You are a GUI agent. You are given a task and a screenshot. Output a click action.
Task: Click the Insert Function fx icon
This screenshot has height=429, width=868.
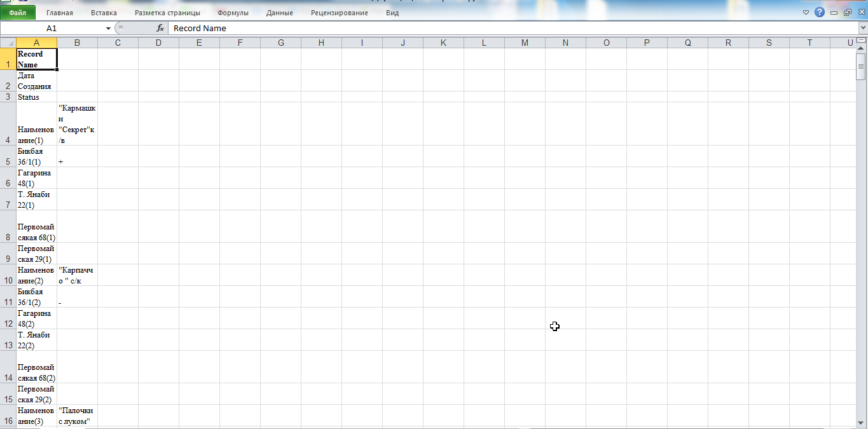(x=160, y=29)
